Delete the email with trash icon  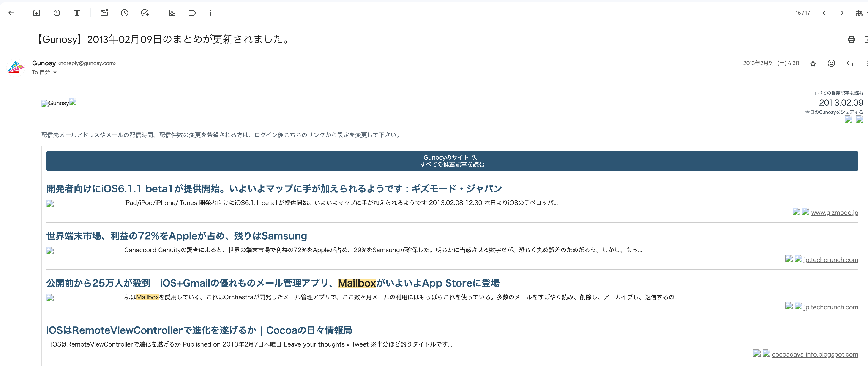click(x=77, y=13)
